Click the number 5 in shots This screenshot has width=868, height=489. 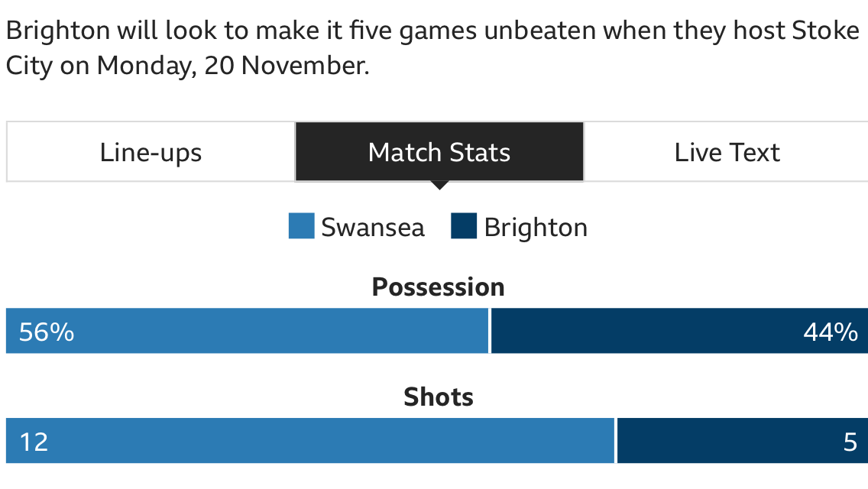[850, 442]
